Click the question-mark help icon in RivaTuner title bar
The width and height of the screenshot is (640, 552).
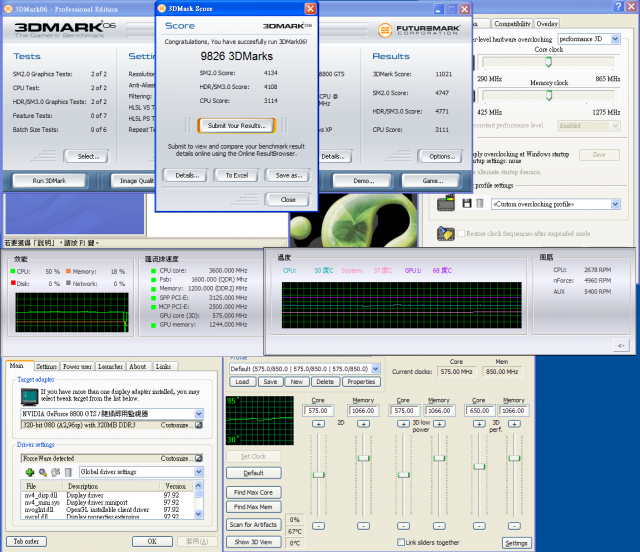point(619,6)
